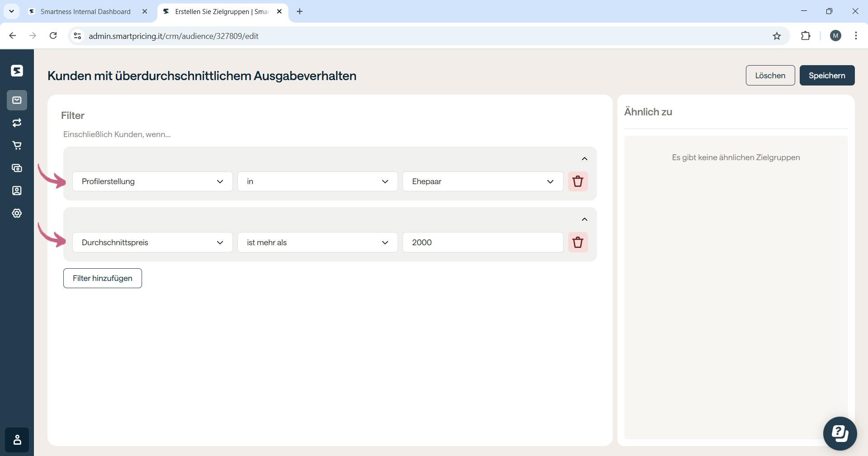Add a filter with Filter hinzufügen
Image resolution: width=868 pixels, height=456 pixels.
(103, 278)
